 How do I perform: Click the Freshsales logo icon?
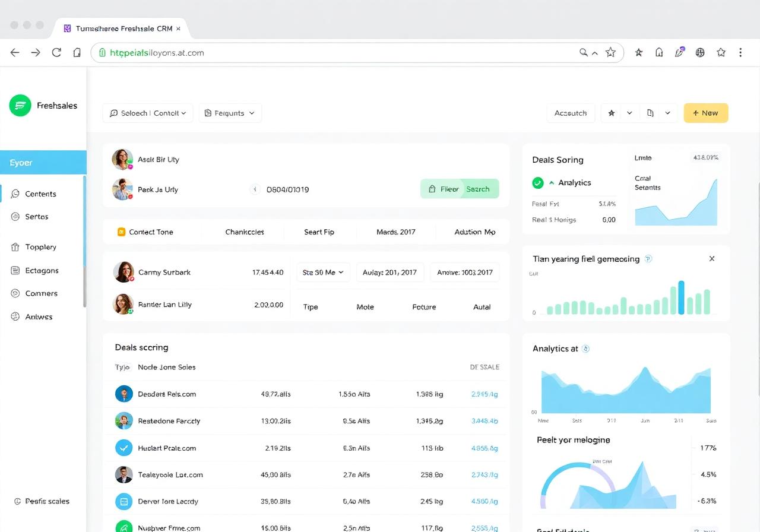[20, 106]
